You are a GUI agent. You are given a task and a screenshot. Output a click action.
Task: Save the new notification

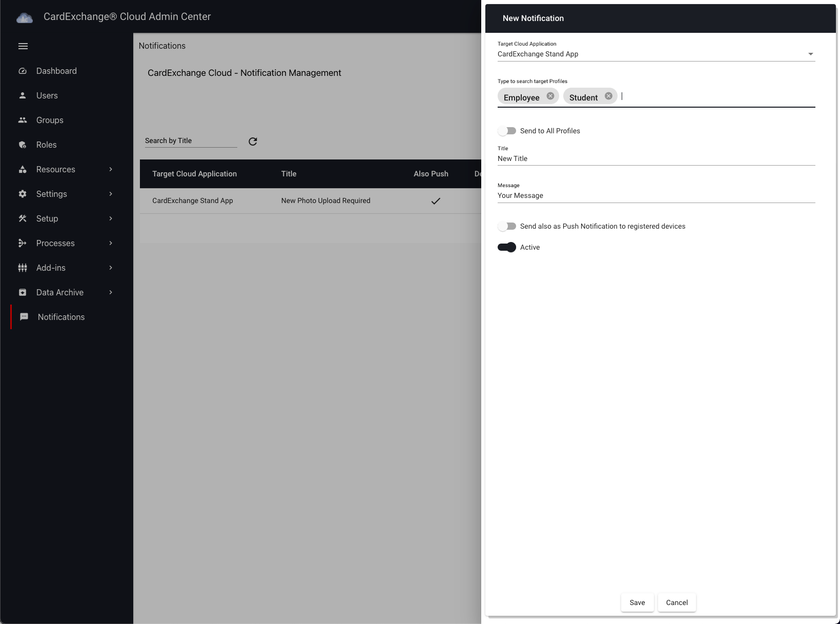point(637,603)
